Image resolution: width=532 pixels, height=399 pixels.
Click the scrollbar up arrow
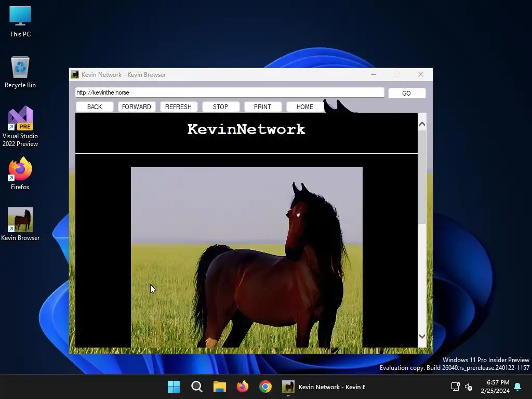(x=422, y=124)
